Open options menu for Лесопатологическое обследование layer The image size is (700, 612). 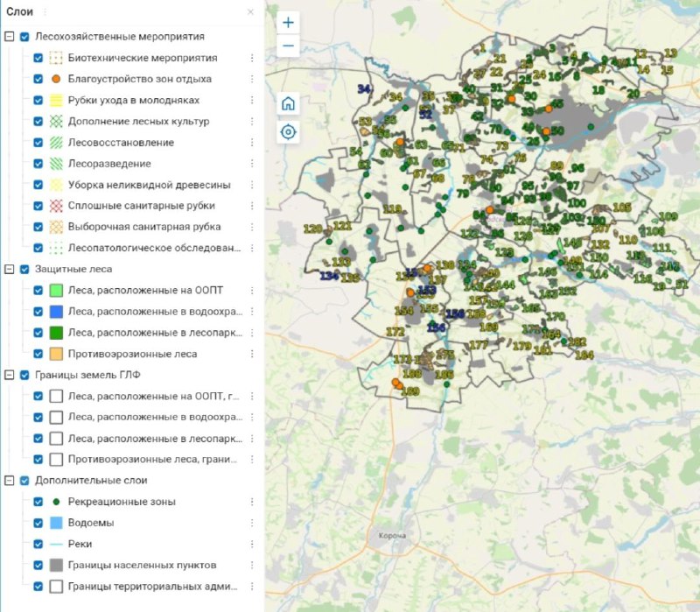252,248
